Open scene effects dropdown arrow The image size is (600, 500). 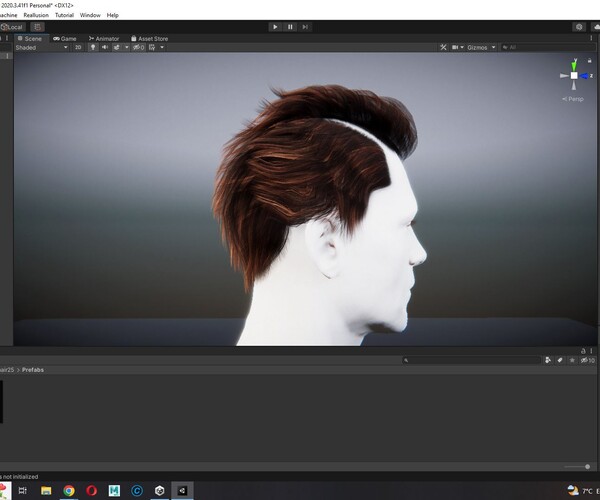coord(126,47)
